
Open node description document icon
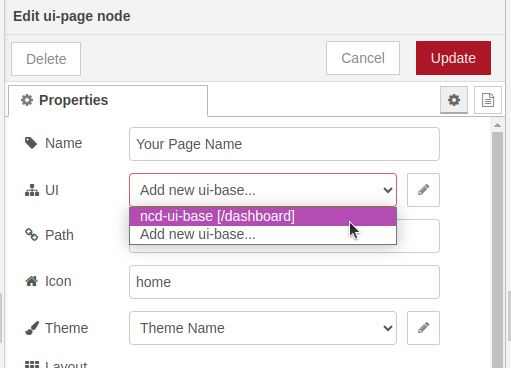click(x=488, y=100)
